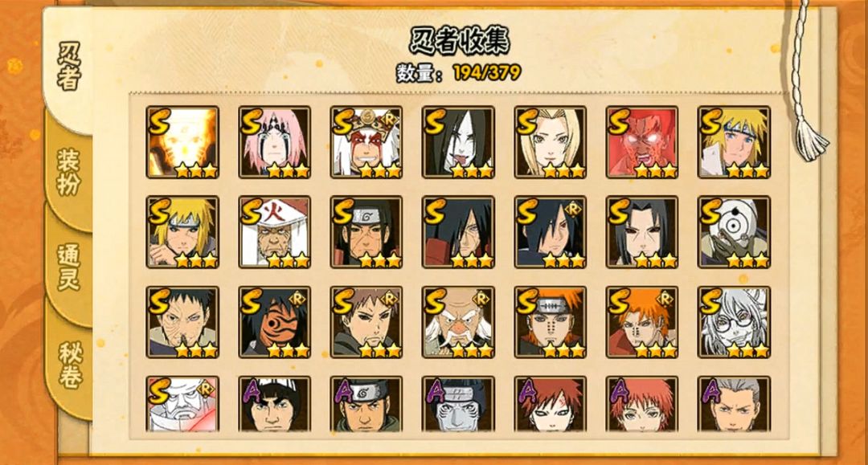
Task: Pull the hanging rope tassel
Action: coord(810,137)
